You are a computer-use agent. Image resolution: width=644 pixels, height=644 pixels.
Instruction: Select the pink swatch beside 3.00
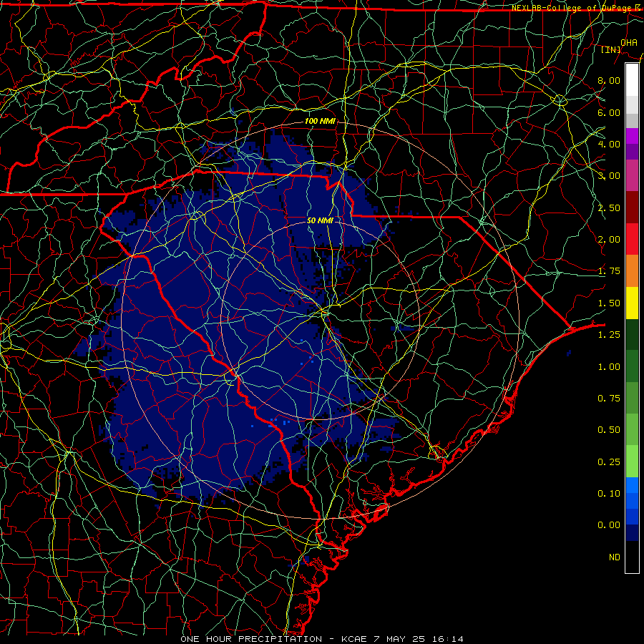point(632,176)
